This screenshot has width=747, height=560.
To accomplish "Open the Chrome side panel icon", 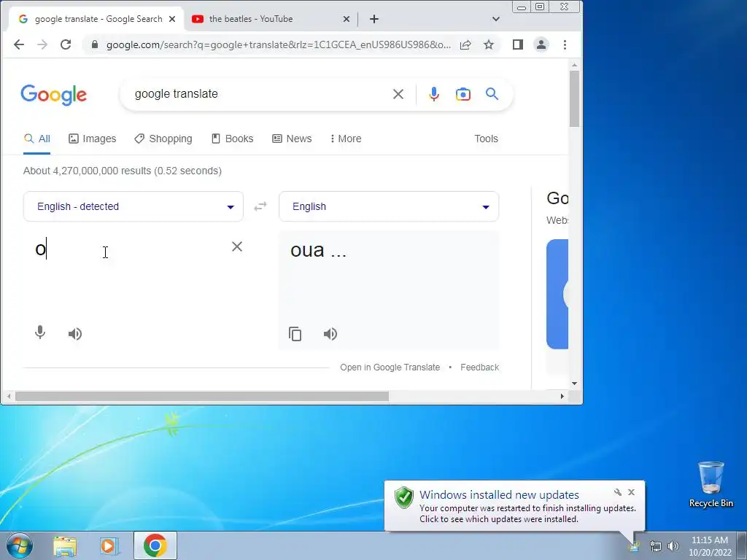I will [518, 44].
